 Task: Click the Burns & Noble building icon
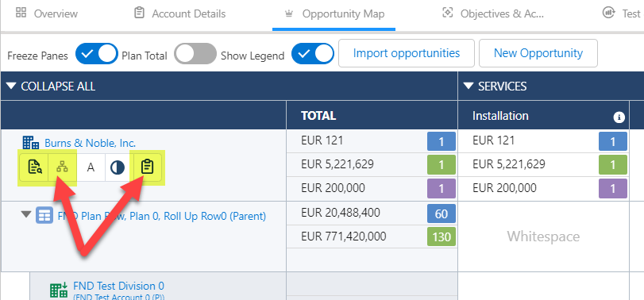(x=31, y=143)
